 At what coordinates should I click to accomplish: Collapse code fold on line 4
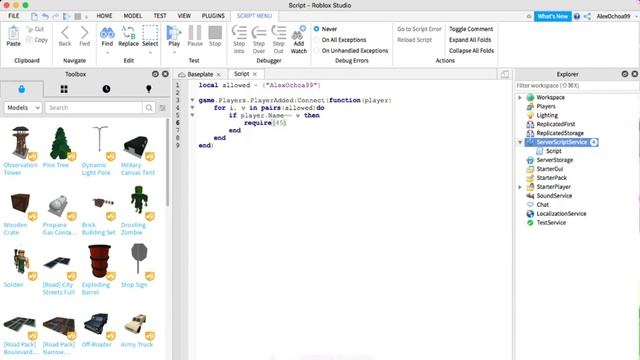coord(192,108)
